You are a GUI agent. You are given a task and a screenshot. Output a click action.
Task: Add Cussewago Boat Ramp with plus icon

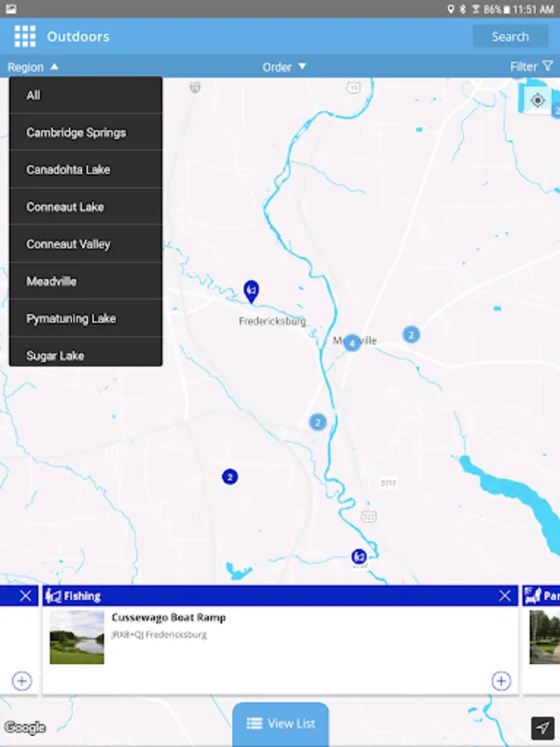click(501, 681)
